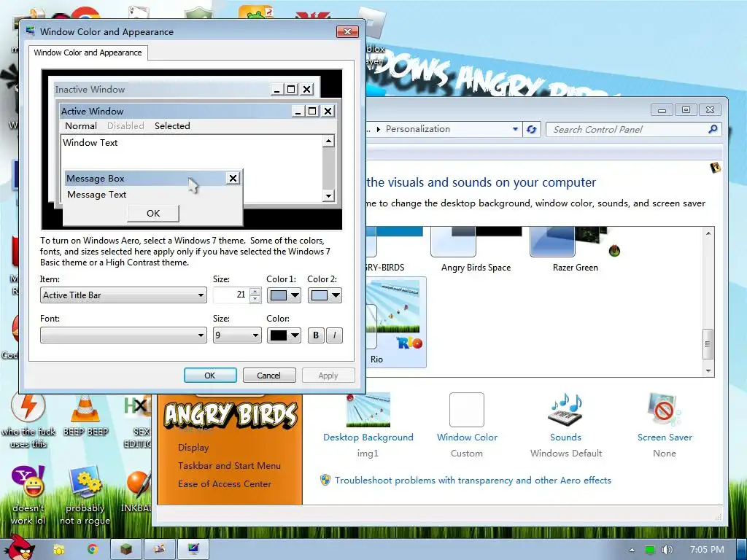This screenshot has width=747, height=560.
Task: Expand the breadcrumb arrow before Personalization
Action: 379,129
